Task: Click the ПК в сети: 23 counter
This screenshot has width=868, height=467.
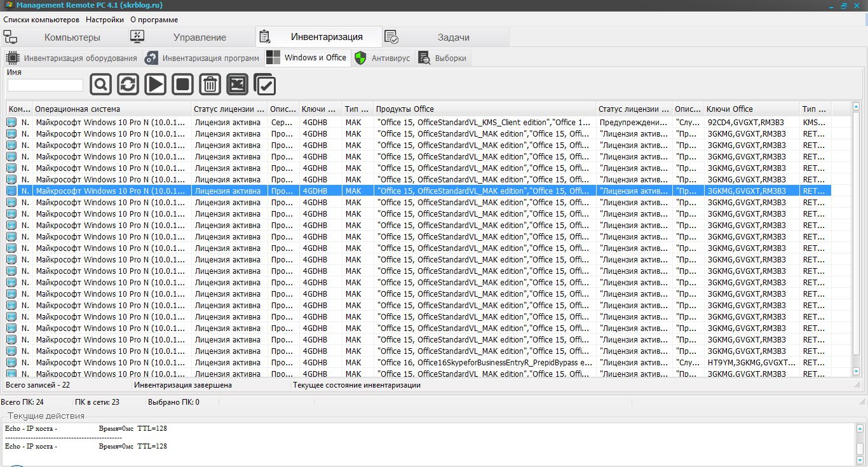Action: click(x=97, y=402)
